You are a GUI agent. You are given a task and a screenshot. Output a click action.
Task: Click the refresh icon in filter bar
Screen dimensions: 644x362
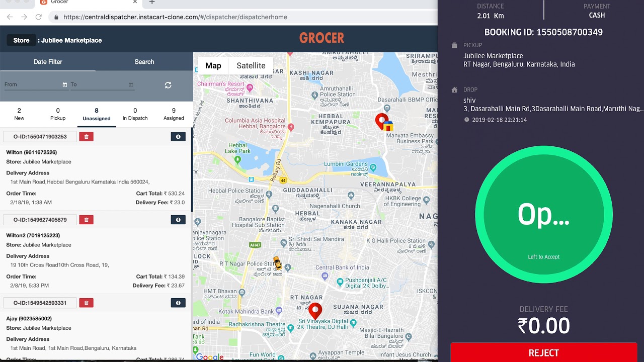168,85
